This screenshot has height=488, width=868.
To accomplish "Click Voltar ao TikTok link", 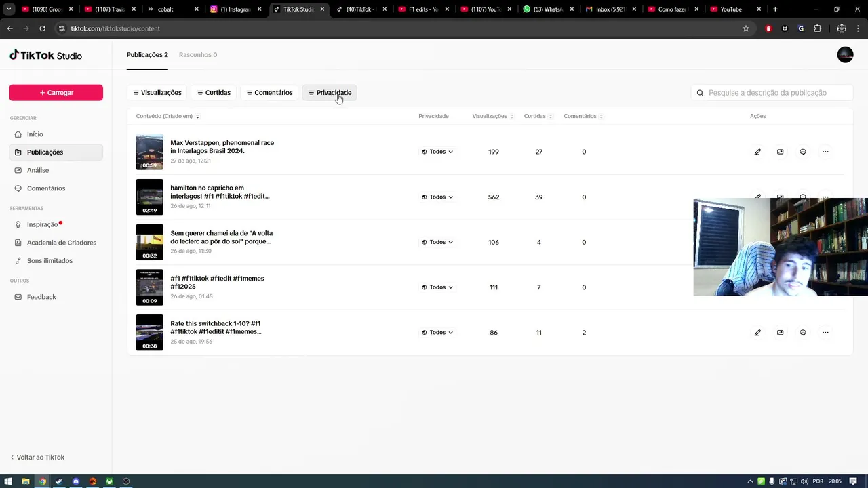I will click(x=37, y=457).
